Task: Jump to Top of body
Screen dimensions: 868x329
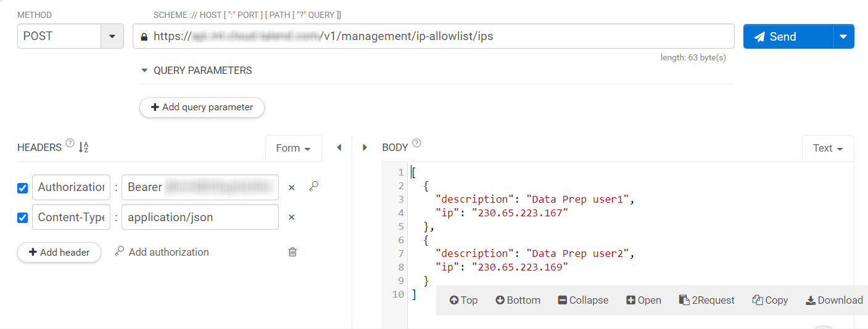Action: pyautogui.click(x=463, y=300)
